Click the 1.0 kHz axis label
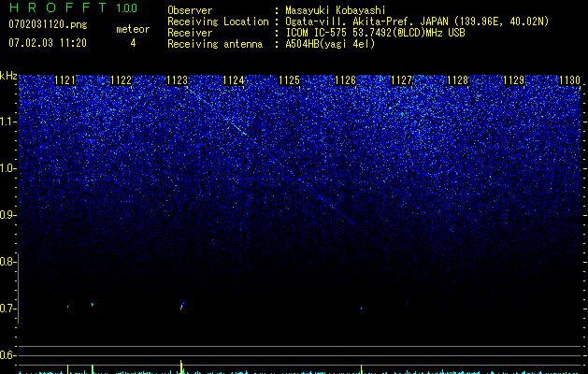This screenshot has height=374, width=588. tap(7, 168)
